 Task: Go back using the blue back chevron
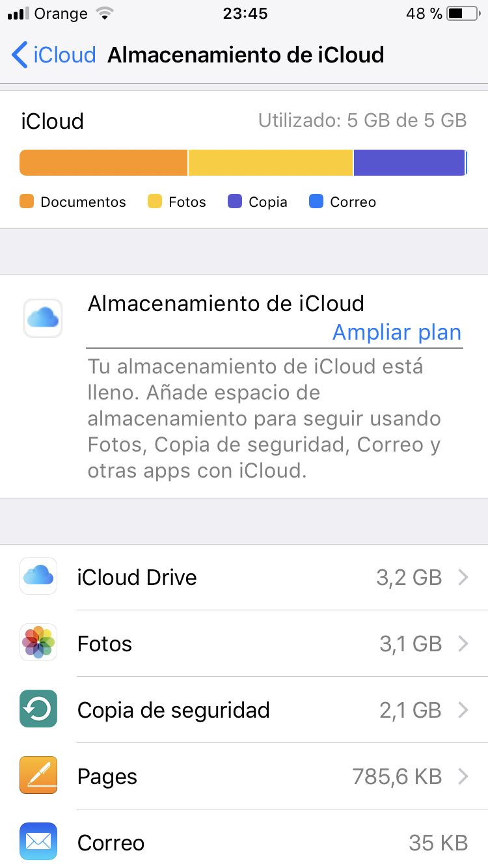point(20,55)
